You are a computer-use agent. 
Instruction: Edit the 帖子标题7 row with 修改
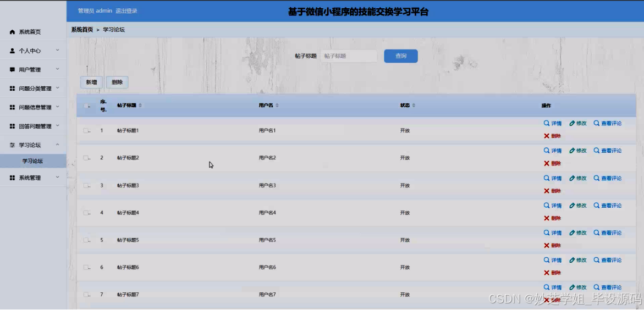click(578, 287)
